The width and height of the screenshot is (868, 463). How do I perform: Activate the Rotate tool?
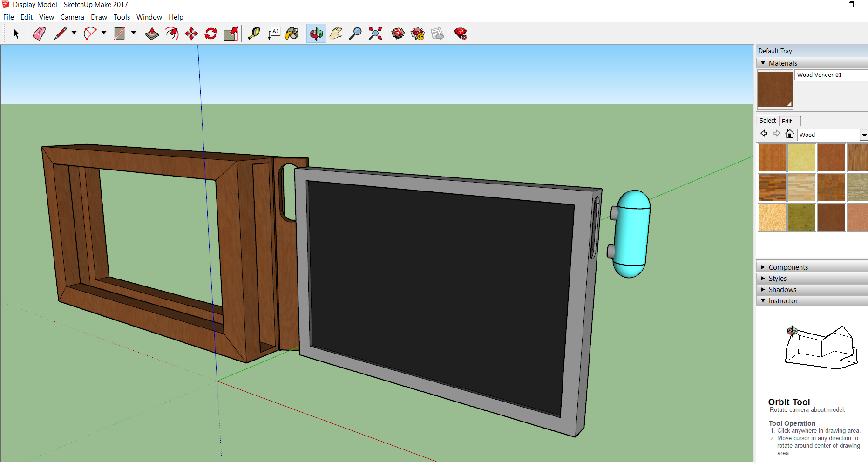pyautogui.click(x=211, y=33)
